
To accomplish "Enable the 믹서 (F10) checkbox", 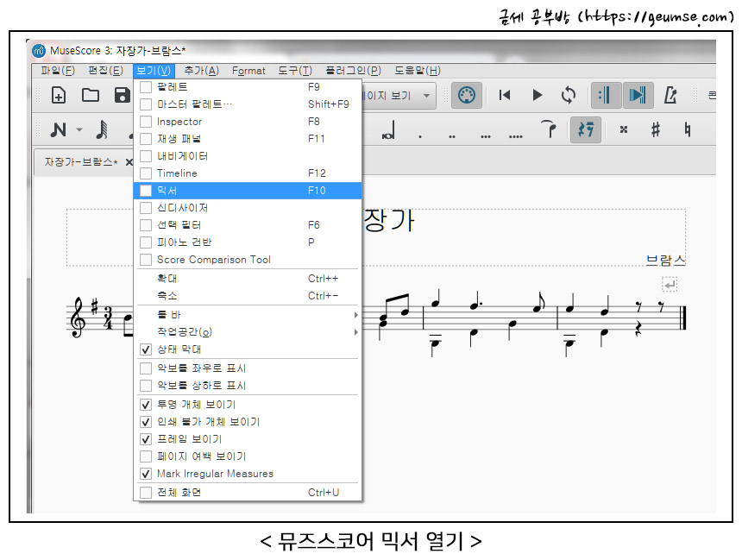I will 146,191.
